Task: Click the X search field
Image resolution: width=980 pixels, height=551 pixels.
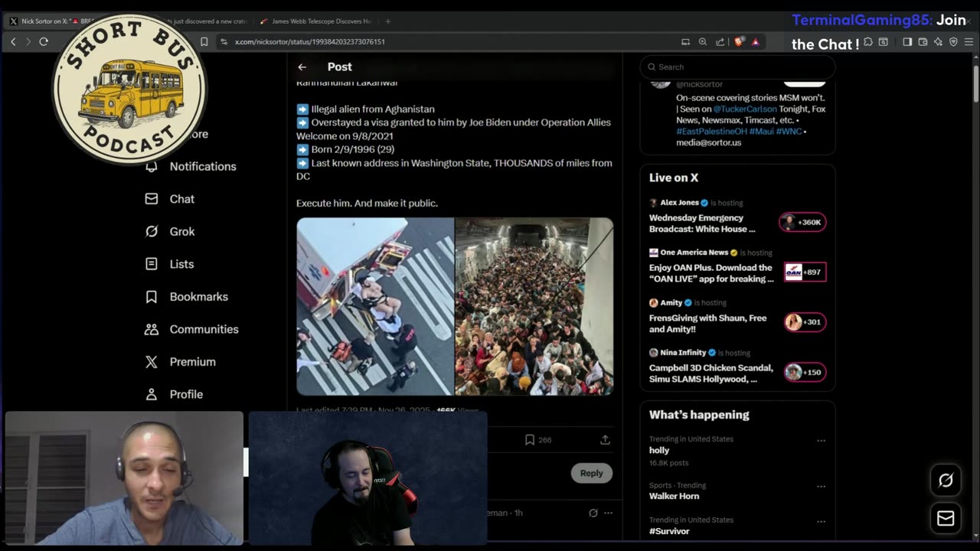Action: point(737,67)
